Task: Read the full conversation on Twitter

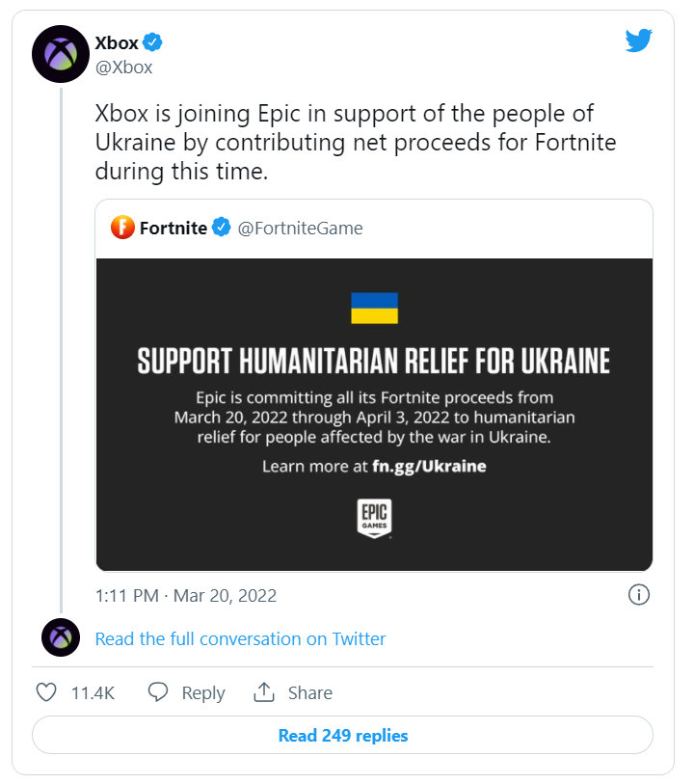Action: point(240,638)
